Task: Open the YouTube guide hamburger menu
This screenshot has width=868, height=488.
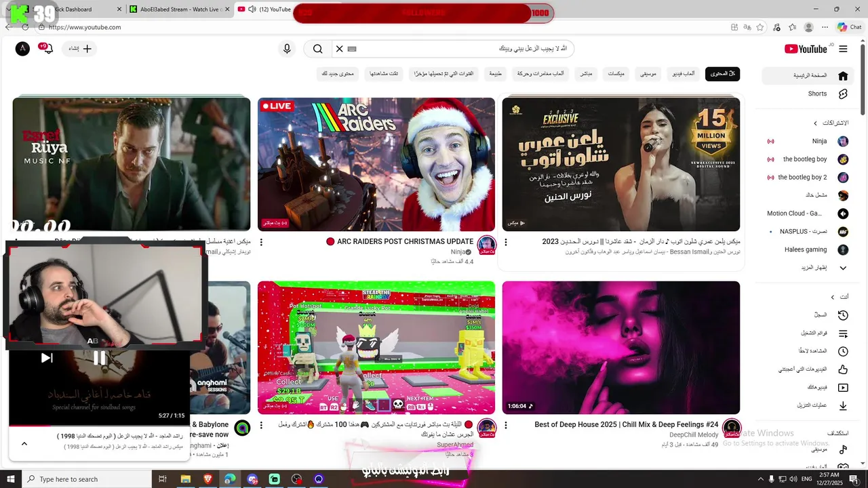Action: [x=843, y=49]
